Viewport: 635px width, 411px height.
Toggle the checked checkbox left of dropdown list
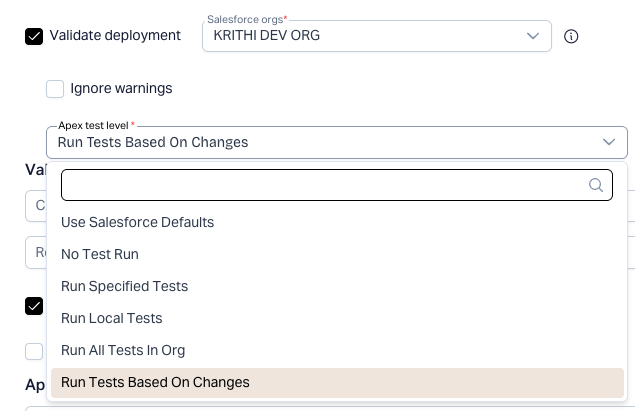(34, 306)
